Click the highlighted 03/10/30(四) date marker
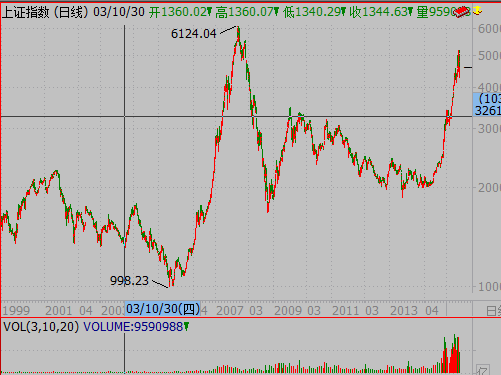Viewport: 501px width, 375px height. click(x=163, y=309)
